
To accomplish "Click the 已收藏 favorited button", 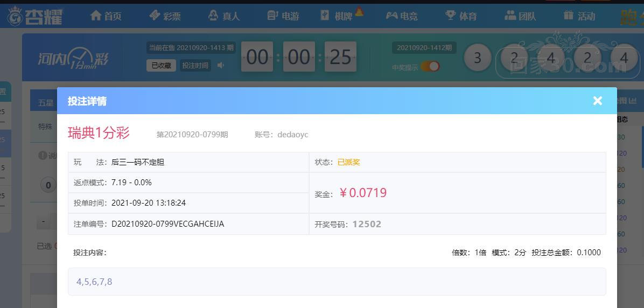I will pyautogui.click(x=161, y=65).
